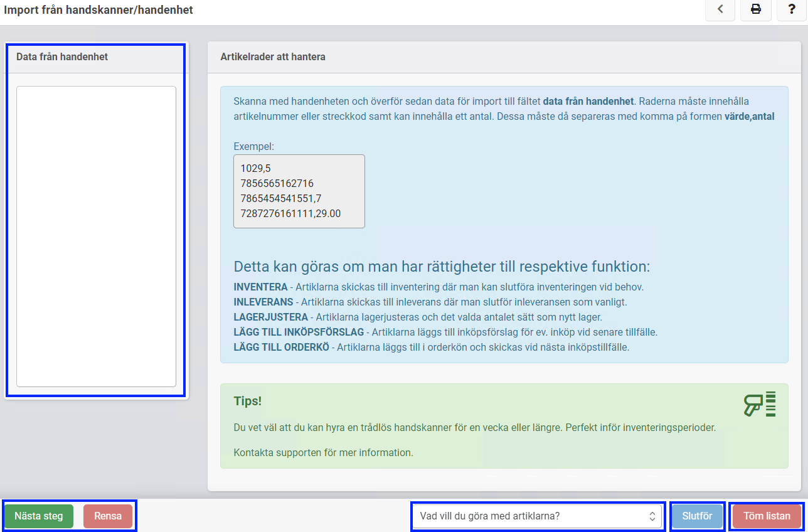Click the up-down arrows on the action dropdown
808x532 pixels.
click(x=652, y=516)
